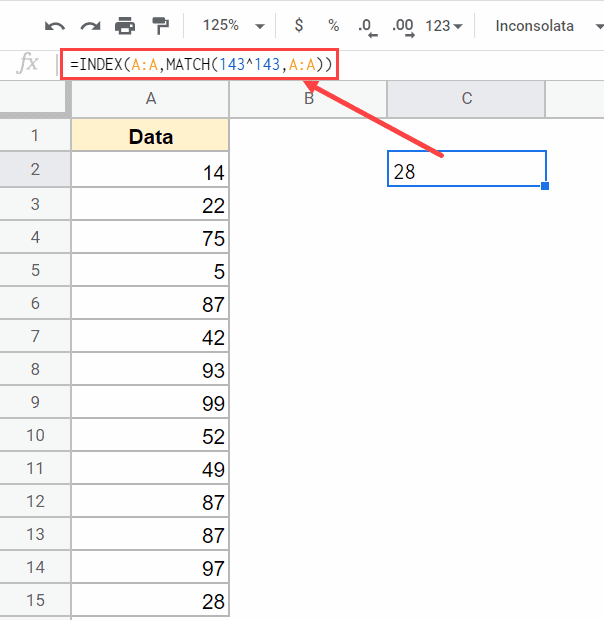Select row 7 header
Screen dimensions: 604x620
click(x=35, y=336)
